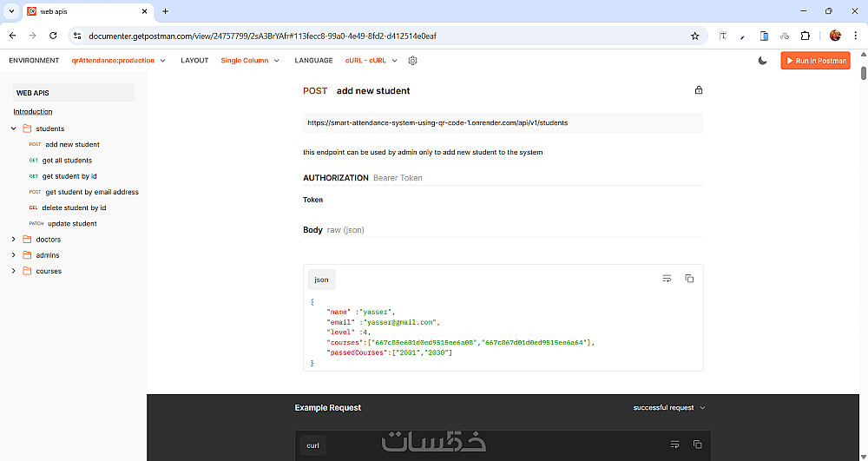Screen dimensions: 868x461
Task: Select add new student in sidebar
Action: pyautogui.click(x=73, y=144)
